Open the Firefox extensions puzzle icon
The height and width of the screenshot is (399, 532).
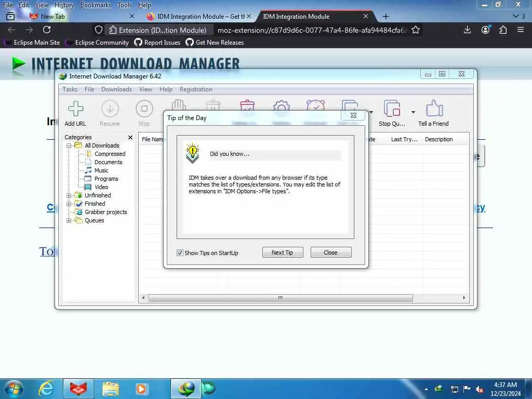coord(503,30)
